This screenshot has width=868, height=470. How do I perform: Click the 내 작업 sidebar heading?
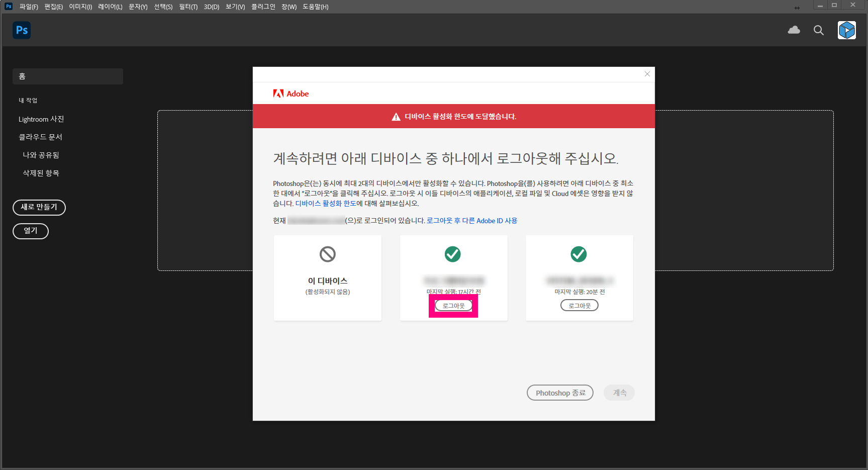pyautogui.click(x=28, y=101)
